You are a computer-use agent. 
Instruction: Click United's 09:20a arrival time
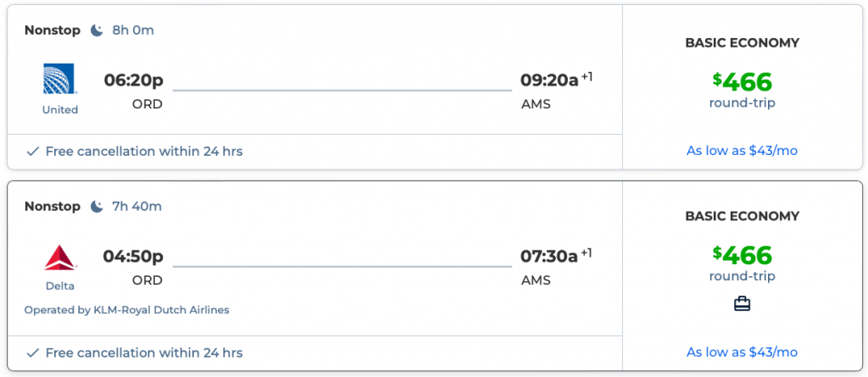pos(549,80)
